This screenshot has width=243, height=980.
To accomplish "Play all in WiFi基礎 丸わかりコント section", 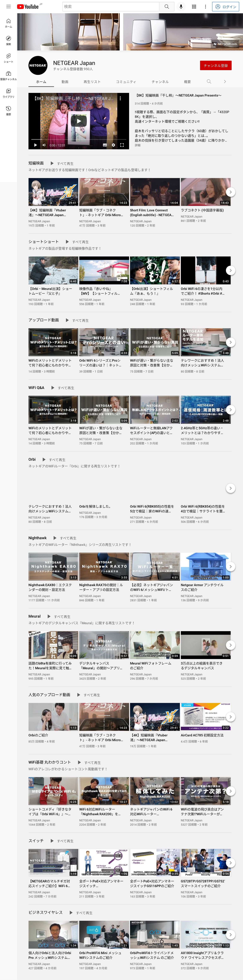I will click(x=89, y=763).
